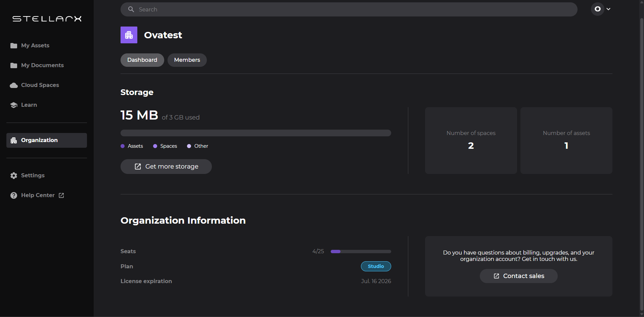Click the search magnifier icon
The width and height of the screenshot is (644, 317).
tap(131, 9)
